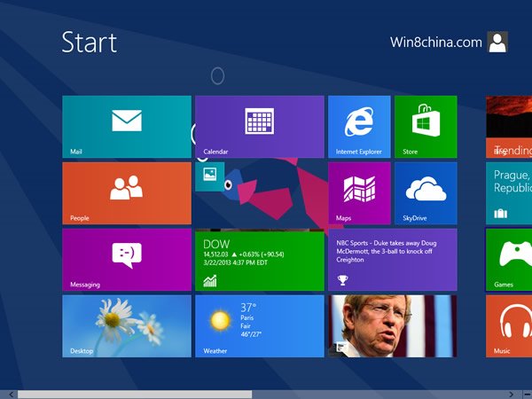Open the Mail tile
The image size is (532, 399).
127,127
